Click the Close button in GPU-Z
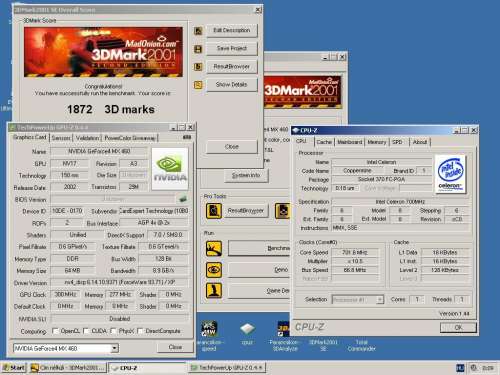500x375 pixels. (x=175, y=347)
